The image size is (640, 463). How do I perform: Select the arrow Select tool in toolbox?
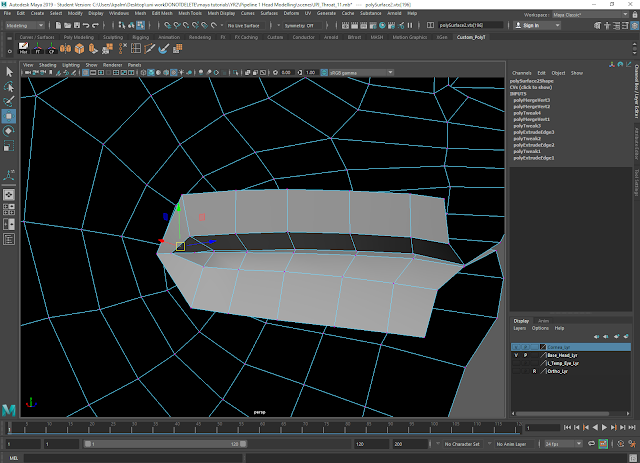point(9,73)
